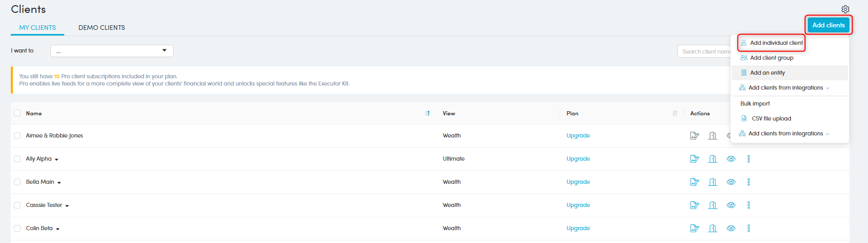Open the 'I want to' dropdown
The height and width of the screenshot is (243, 868).
112,51
